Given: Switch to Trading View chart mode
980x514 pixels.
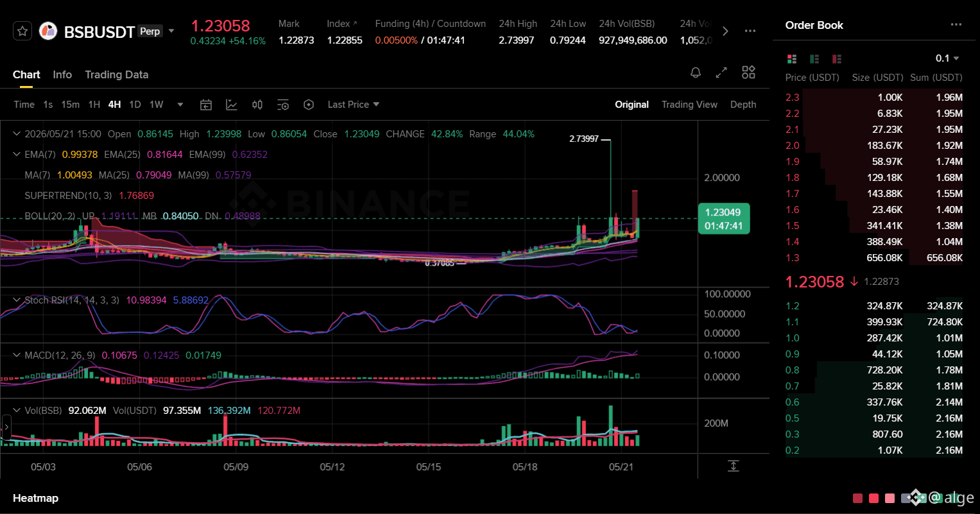Looking at the screenshot, I should (x=689, y=105).
